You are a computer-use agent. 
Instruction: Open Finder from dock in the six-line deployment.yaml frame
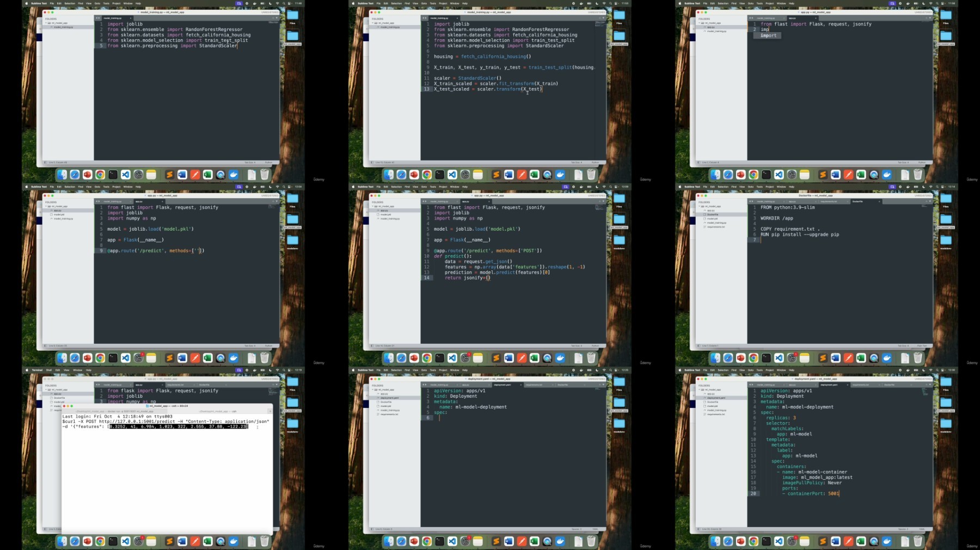click(x=388, y=541)
